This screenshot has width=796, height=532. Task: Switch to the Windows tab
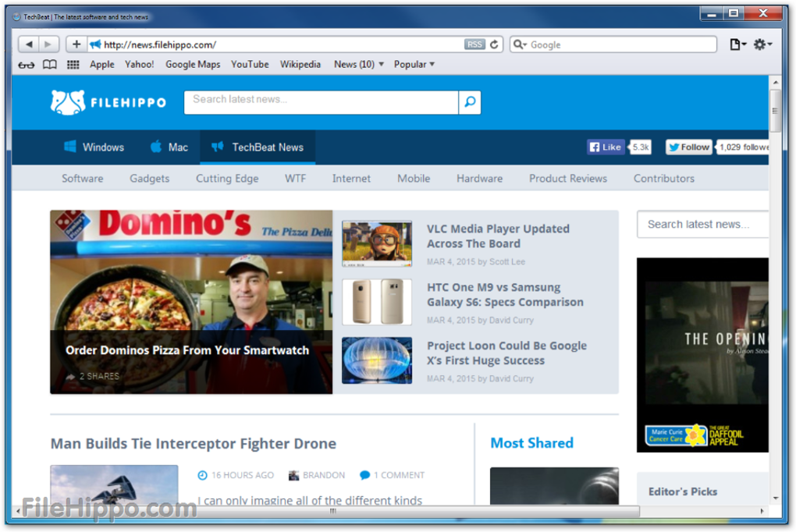tap(94, 147)
